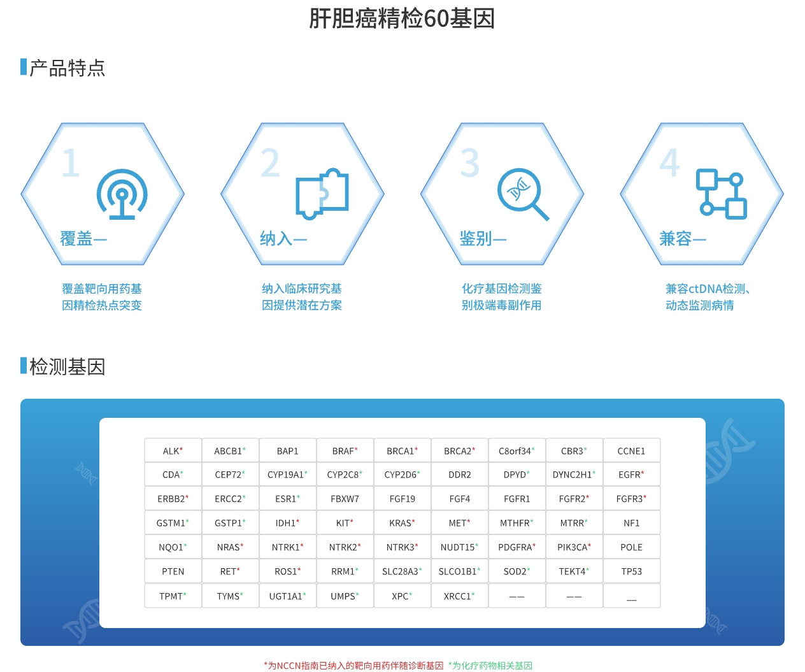Select the 兼容ctDNA检测 feature description
Viewport: 805px width, 672px height.
tap(707, 297)
